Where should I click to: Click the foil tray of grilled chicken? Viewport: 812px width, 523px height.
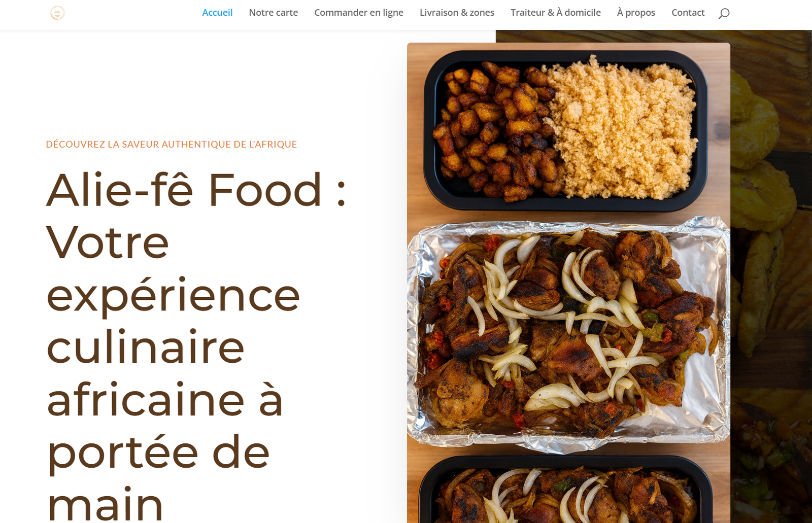568,331
